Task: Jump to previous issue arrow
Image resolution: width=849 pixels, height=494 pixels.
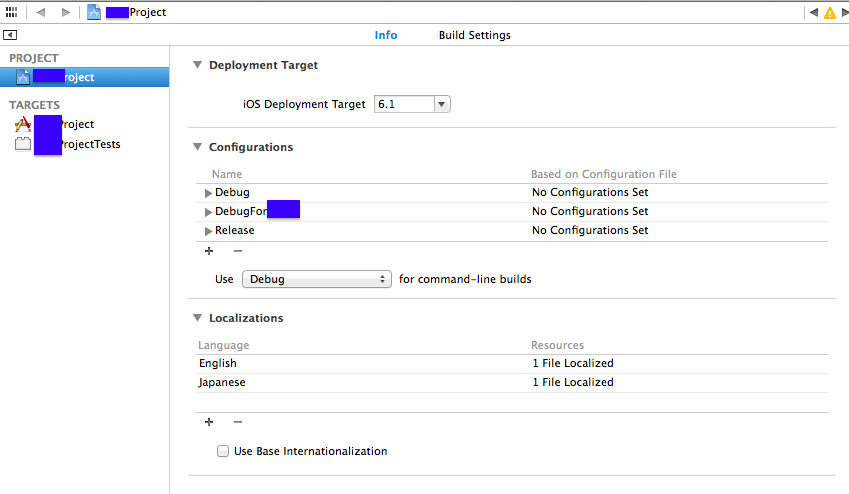Action: tap(814, 12)
